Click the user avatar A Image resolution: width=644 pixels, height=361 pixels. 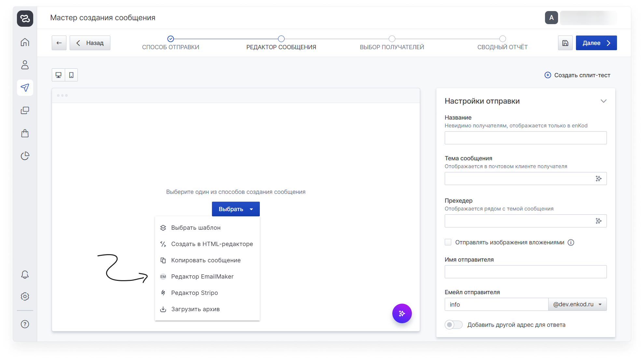pos(552,18)
